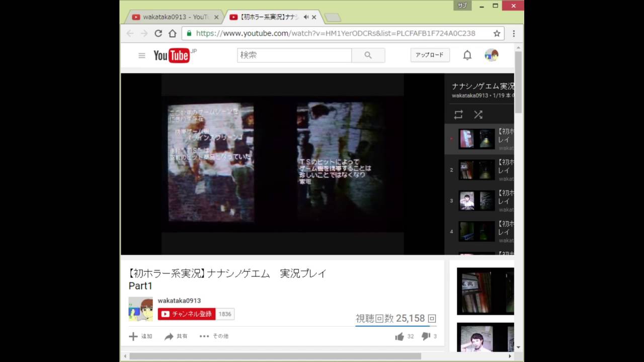Screen dimensions: 644x362
Task: Click the wakataka0913 playlist author text
Action: [470, 96]
